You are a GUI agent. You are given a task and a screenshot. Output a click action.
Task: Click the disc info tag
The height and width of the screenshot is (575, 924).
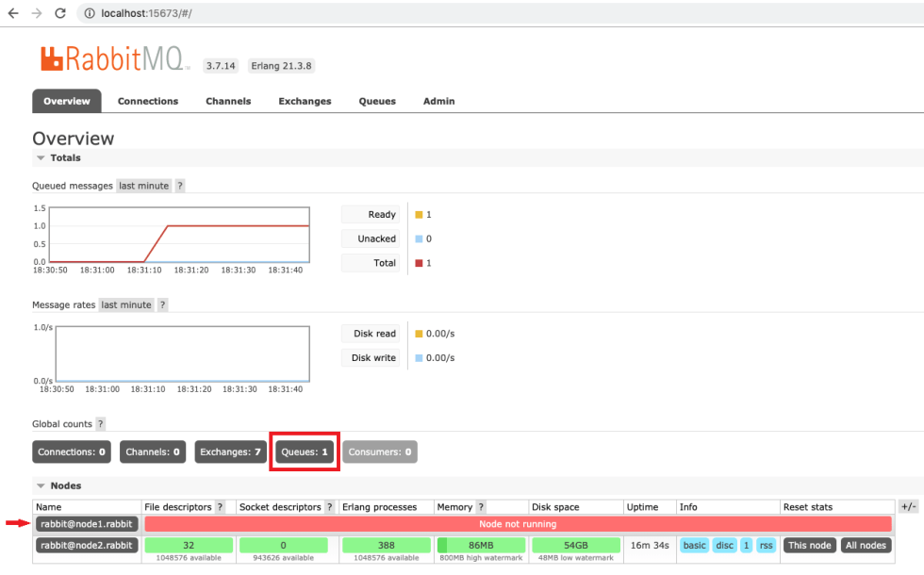[724, 545]
